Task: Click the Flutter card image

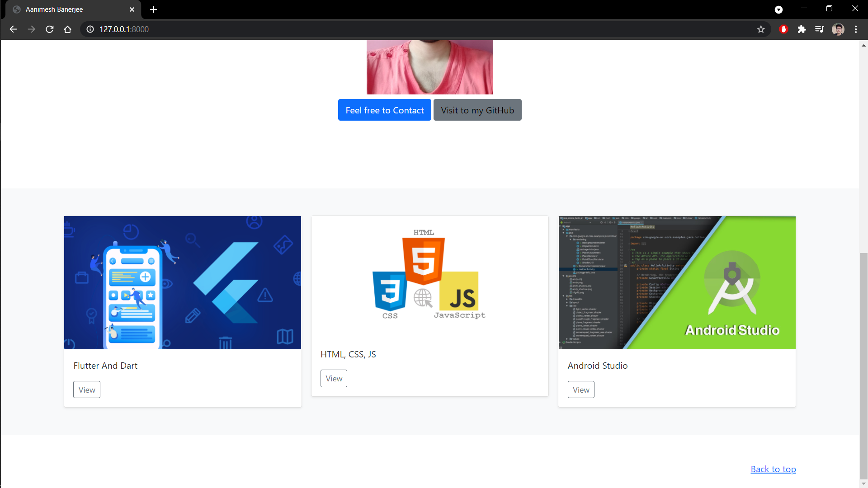Action: [x=183, y=282]
